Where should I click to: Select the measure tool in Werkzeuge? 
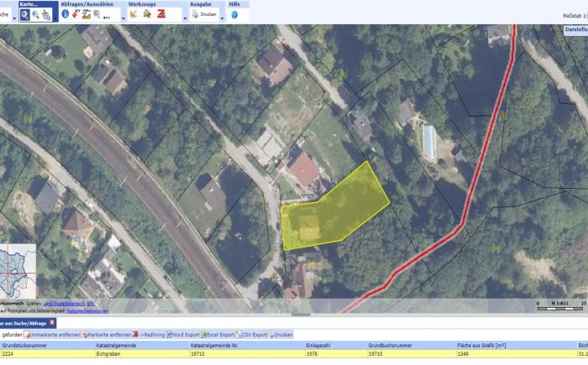[x=133, y=14]
